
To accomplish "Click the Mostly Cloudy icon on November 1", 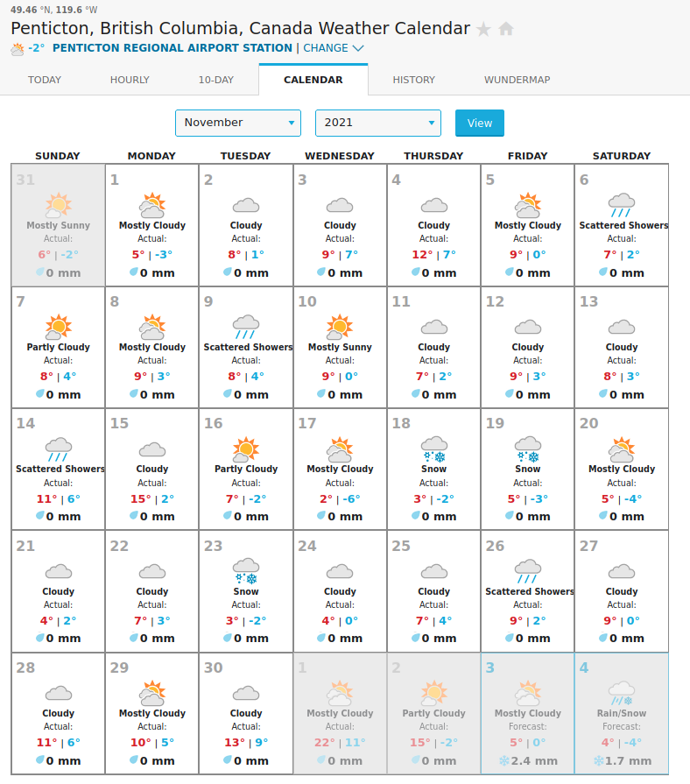I will tap(152, 205).
